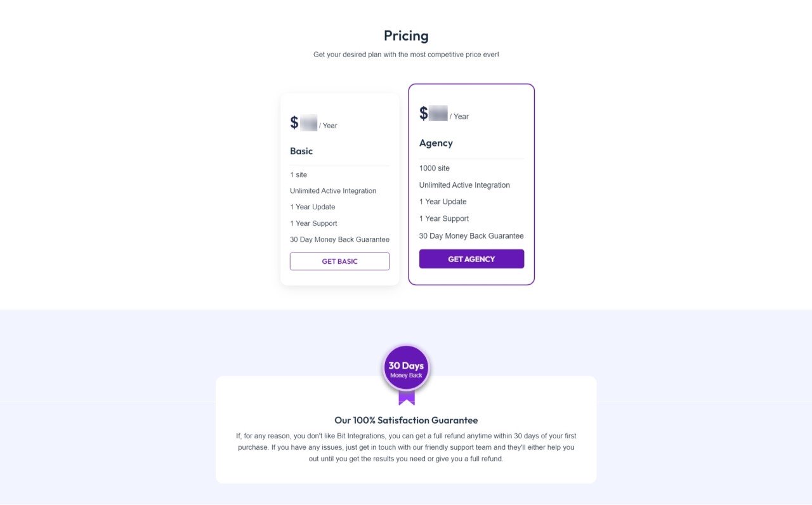Click 'Unlimited Active Integration' under Basic
Viewport: 812px width, 505px height.
click(332, 190)
